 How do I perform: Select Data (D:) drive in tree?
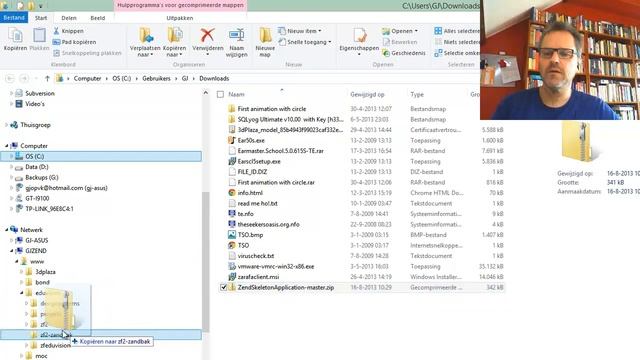(x=37, y=167)
